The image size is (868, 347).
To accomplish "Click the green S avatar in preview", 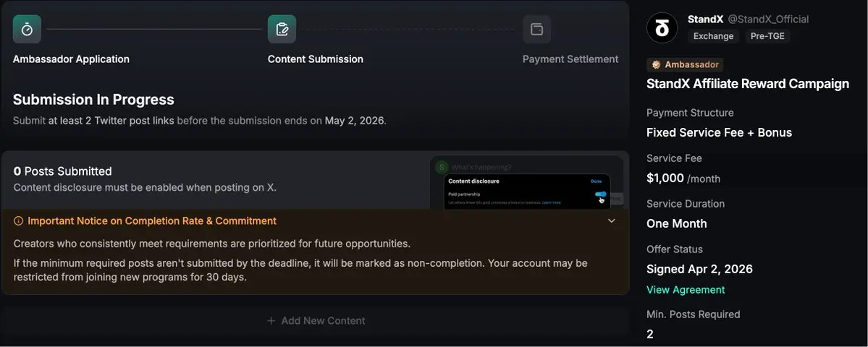I will click(x=441, y=167).
